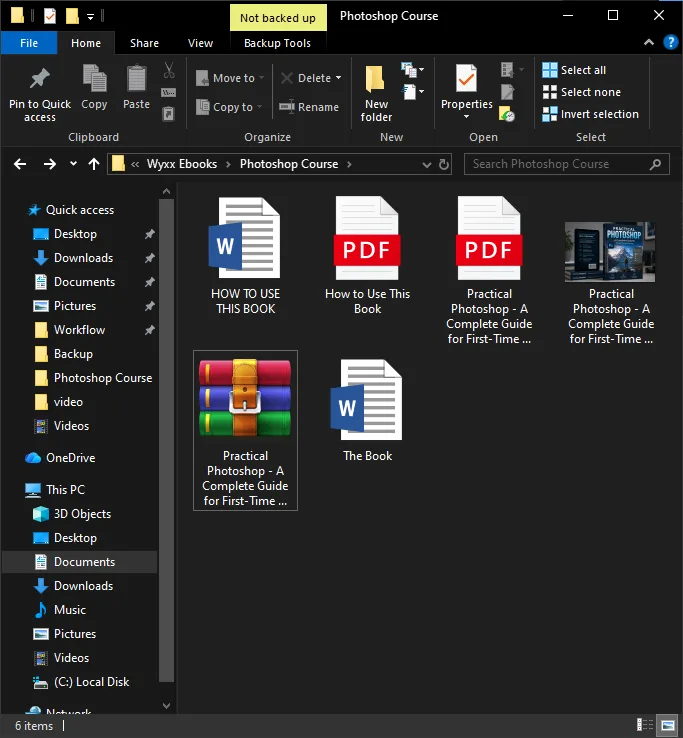
Task: Click the Cut scissors icon
Action: pos(169,70)
